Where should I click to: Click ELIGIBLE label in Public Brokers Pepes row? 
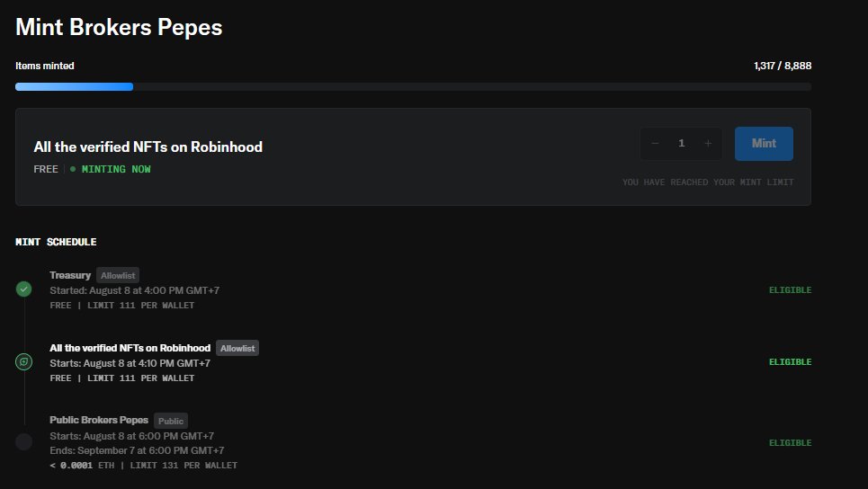[790, 442]
